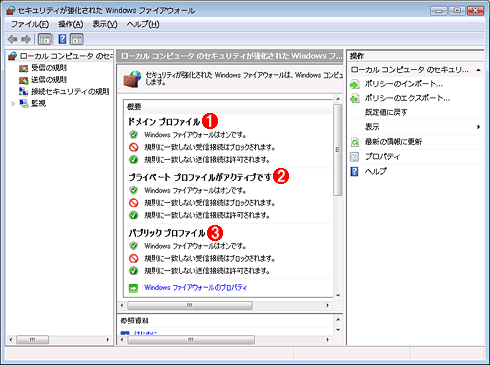Click 既定値に戻す action
The width and height of the screenshot is (490, 365).
(x=386, y=112)
